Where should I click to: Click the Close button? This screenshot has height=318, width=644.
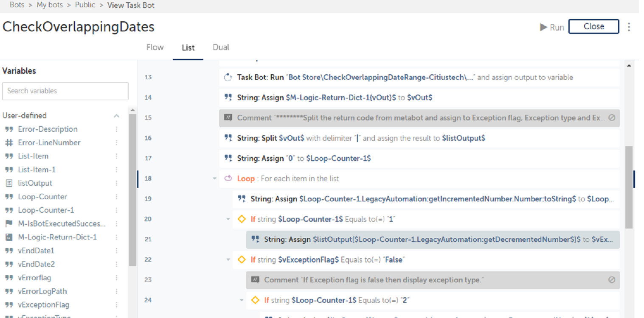[593, 26]
